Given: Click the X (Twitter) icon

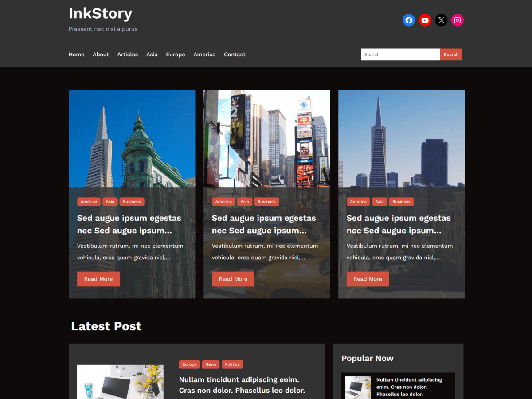Looking at the screenshot, I should [x=441, y=20].
